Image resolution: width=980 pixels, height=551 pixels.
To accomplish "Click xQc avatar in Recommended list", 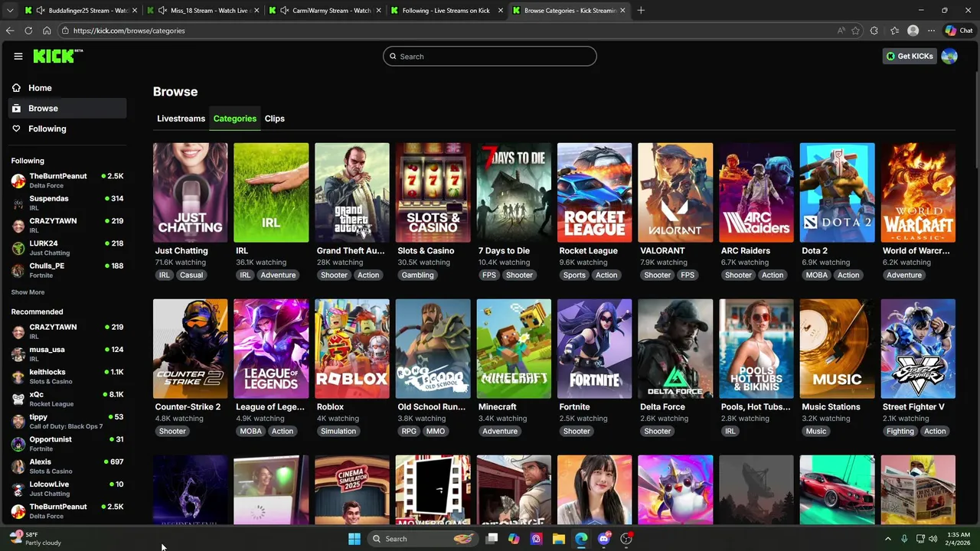I will 18,399.
